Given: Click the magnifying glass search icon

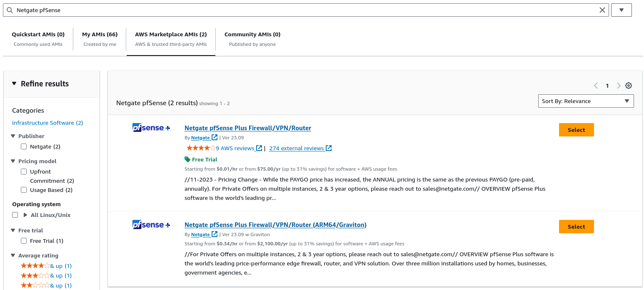Looking at the screenshot, I should tap(10, 10).
